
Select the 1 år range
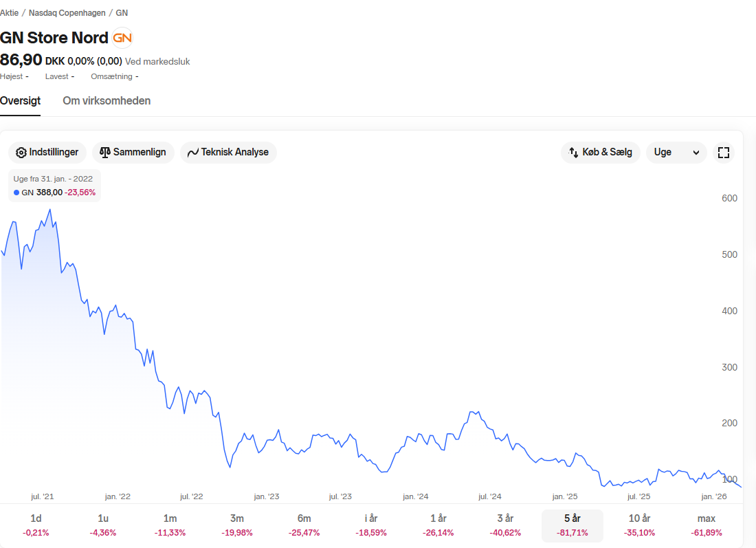click(438, 525)
